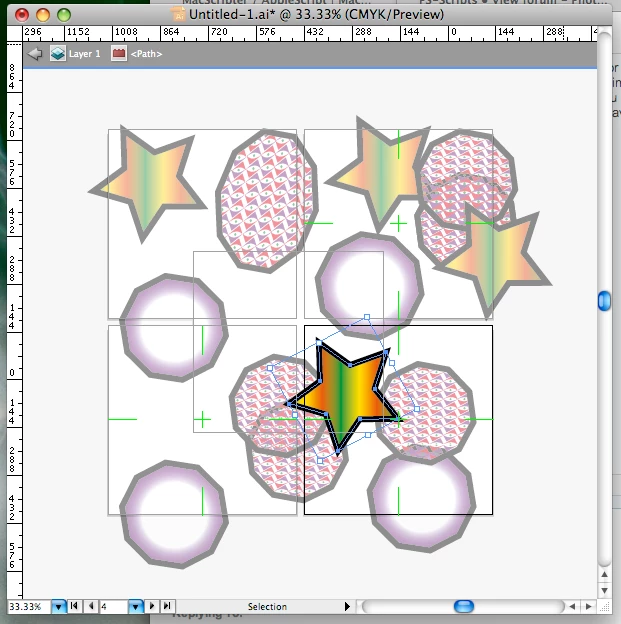The height and width of the screenshot is (624, 621).
Task: Click the top bounding box handle of selected star
Action: pyautogui.click(x=367, y=317)
